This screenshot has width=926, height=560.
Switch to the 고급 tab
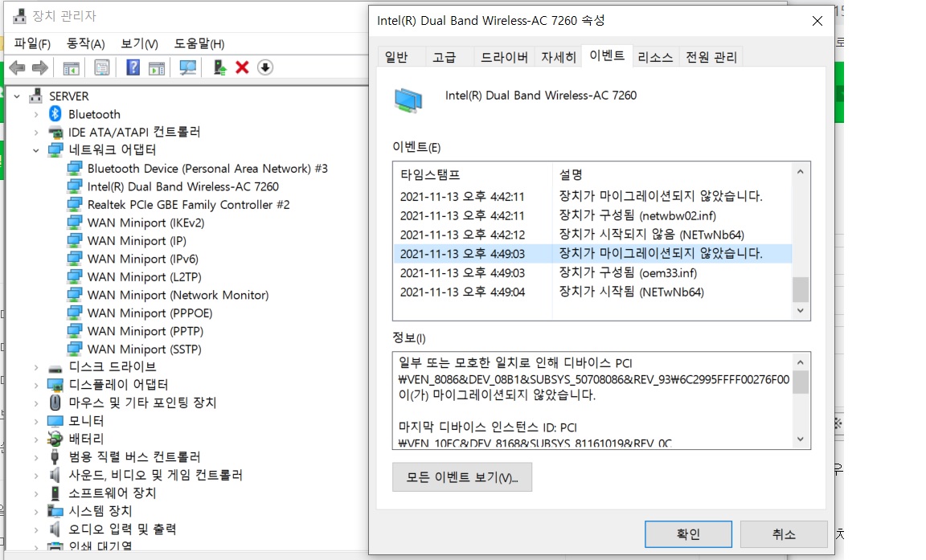[444, 57]
